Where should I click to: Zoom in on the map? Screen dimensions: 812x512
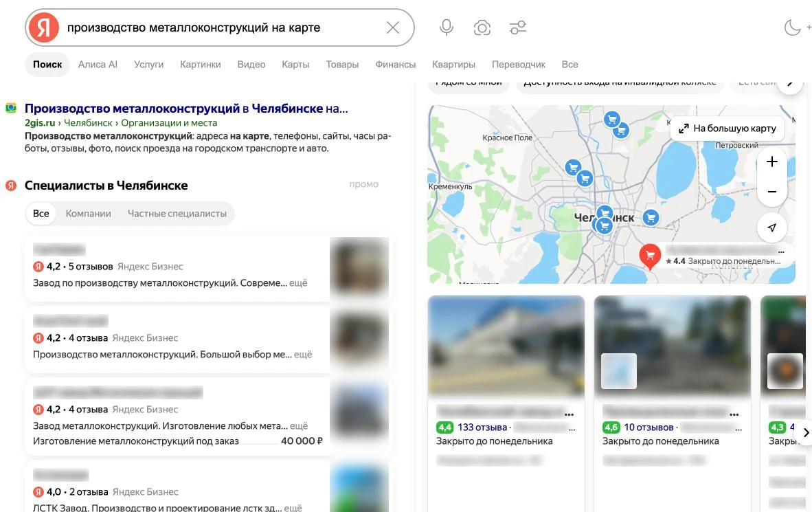click(x=771, y=162)
